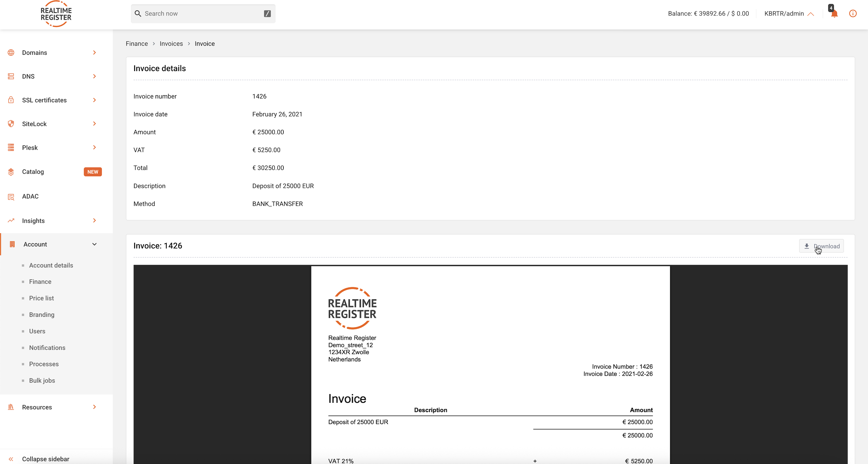868x464 pixels.
Task: Focus the Search now field
Action: coord(202,13)
